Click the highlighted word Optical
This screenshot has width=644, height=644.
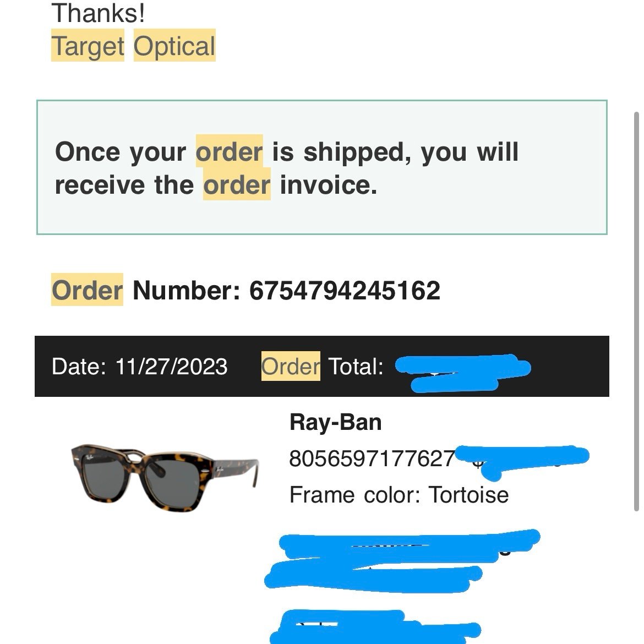coord(174,45)
